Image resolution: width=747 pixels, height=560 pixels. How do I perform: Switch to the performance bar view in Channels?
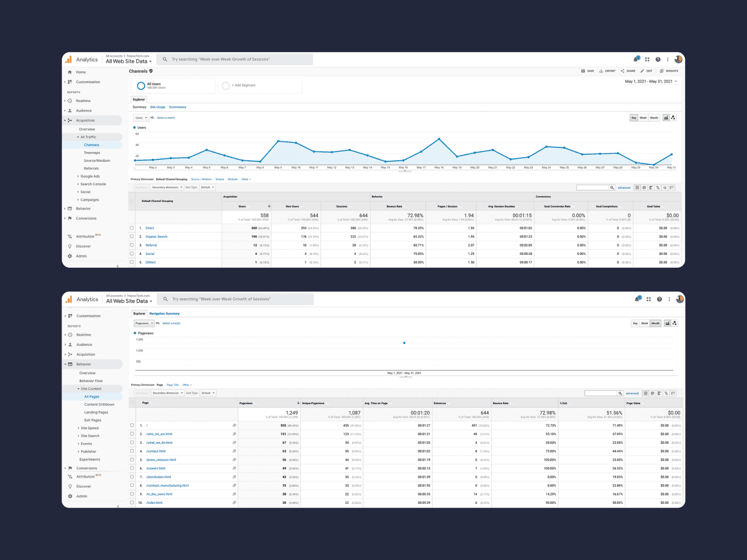[x=651, y=188]
